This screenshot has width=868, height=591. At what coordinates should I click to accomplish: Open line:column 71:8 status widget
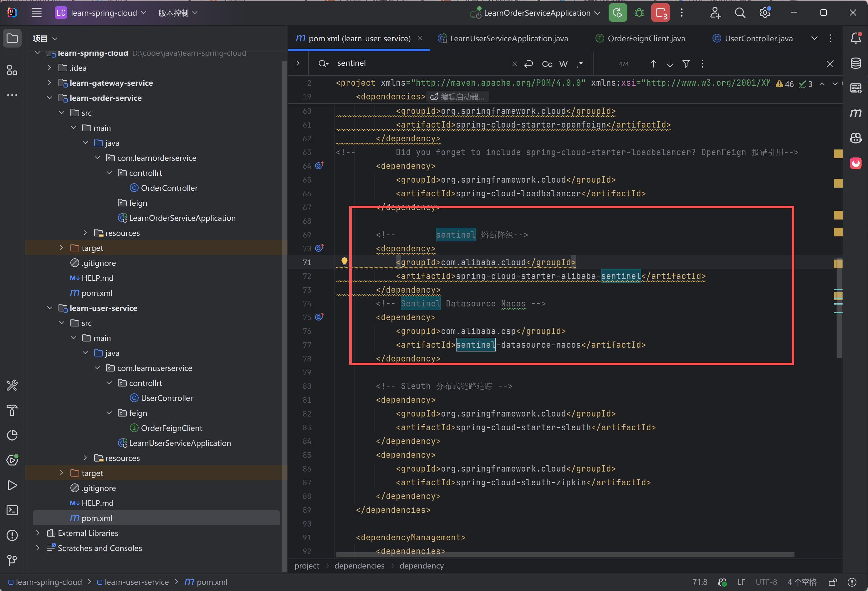(700, 582)
